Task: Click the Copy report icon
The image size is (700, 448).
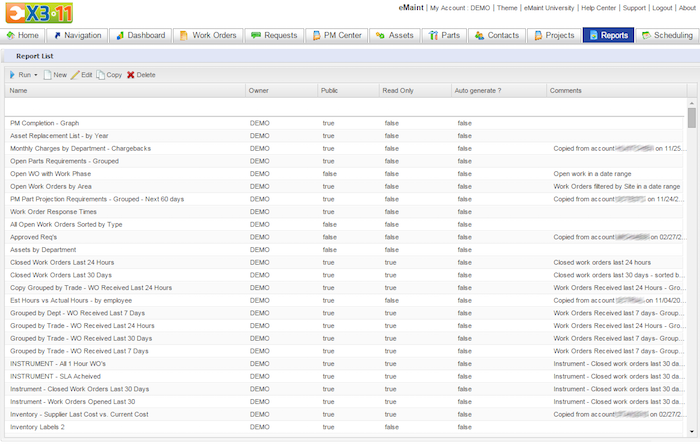Action: (x=101, y=75)
